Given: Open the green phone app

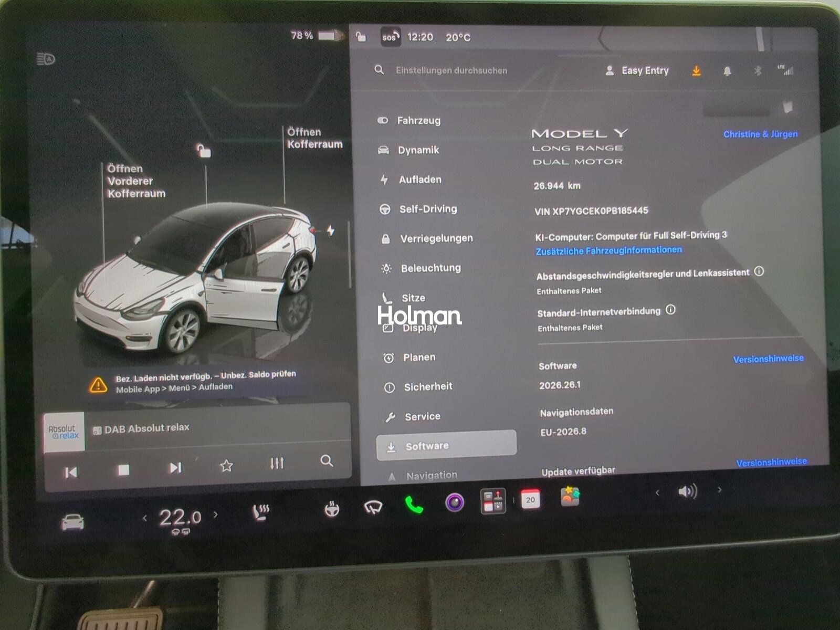Looking at the screenshot, I should point(414,505).
